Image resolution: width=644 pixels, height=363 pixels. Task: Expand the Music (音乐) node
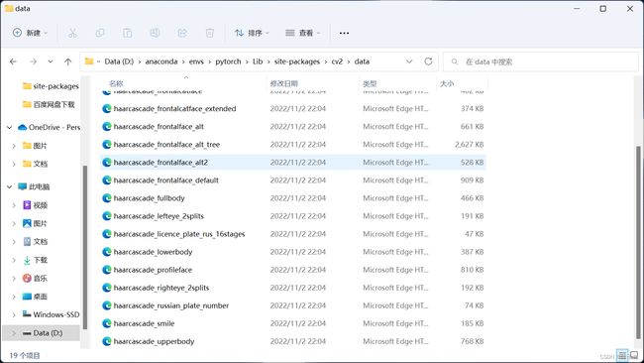[x=14, y=279]
